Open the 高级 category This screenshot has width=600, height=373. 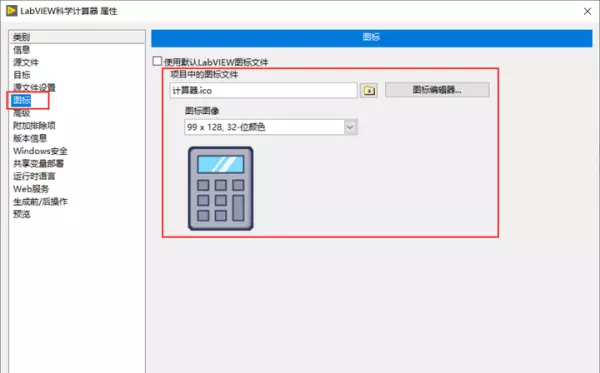[21, 113]
